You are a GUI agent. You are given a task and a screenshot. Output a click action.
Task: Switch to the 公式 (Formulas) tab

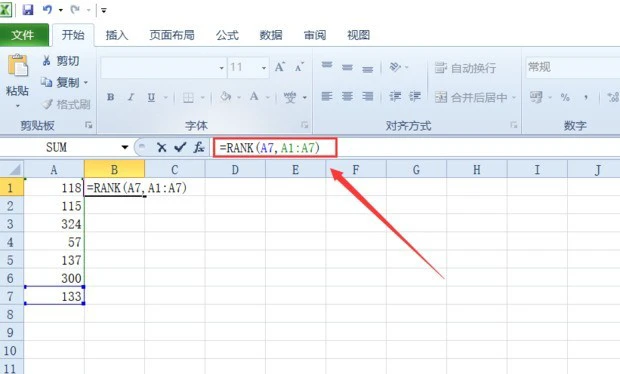[x=227, y=35]
